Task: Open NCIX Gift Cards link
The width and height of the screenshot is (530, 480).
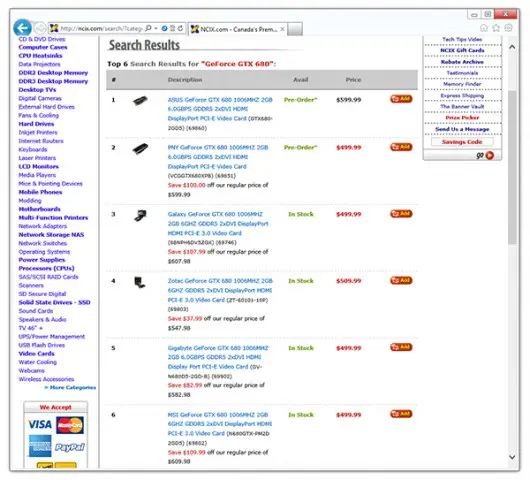Action: point(462,50)
